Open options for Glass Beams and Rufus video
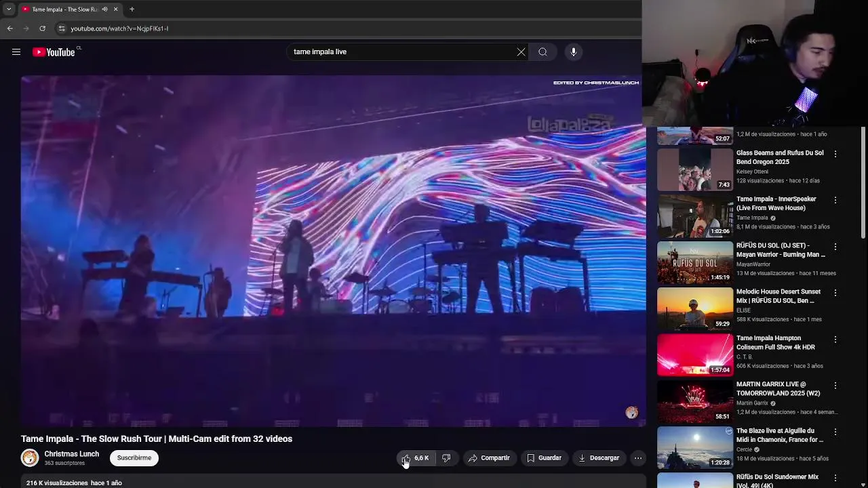 835,154
